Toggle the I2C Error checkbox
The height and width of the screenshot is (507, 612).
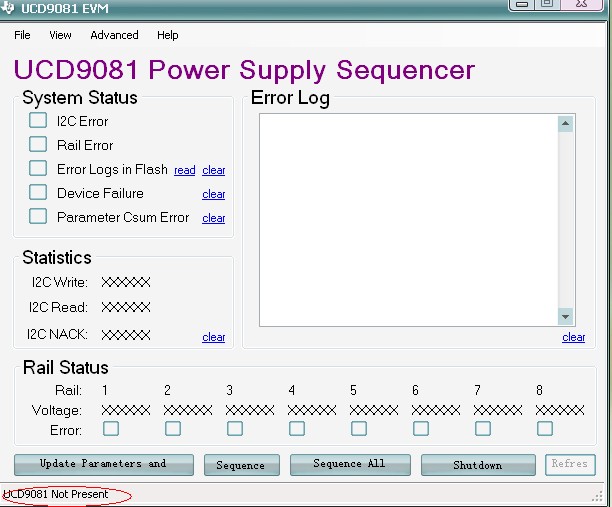coord(38,120)
